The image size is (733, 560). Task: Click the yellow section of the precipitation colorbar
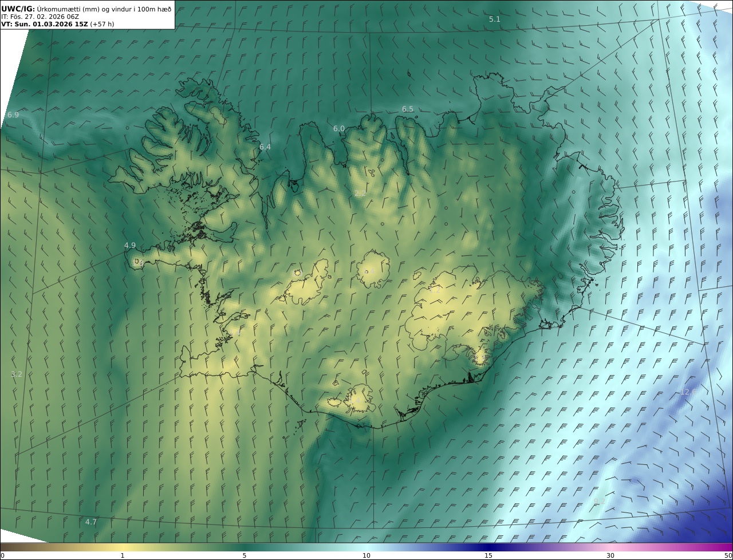123,547
